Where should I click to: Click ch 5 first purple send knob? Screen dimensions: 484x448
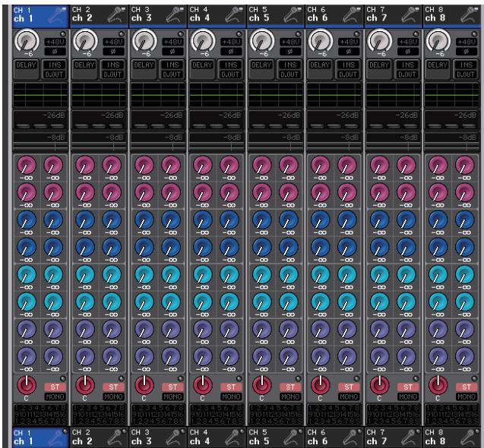[262, 330]
